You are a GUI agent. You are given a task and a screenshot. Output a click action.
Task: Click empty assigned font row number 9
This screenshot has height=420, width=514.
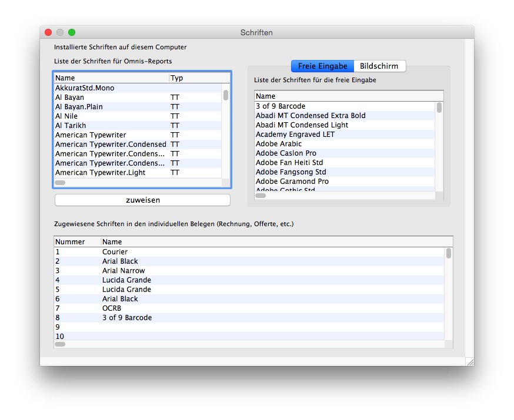tap(58, 327)
